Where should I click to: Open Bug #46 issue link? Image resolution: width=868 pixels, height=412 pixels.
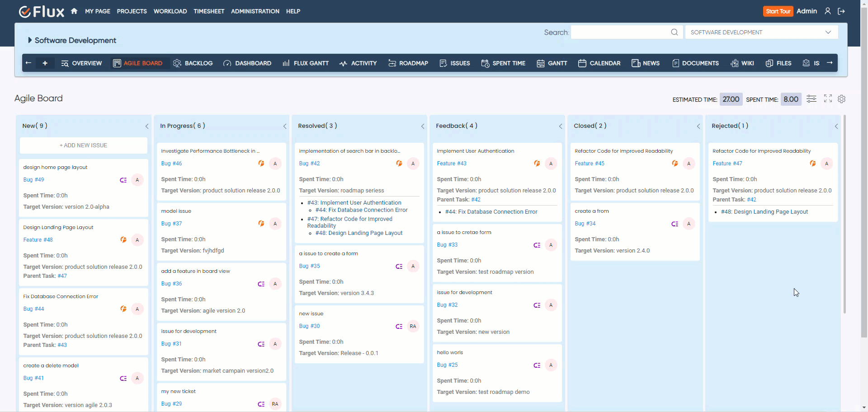[x=171, y=164]
